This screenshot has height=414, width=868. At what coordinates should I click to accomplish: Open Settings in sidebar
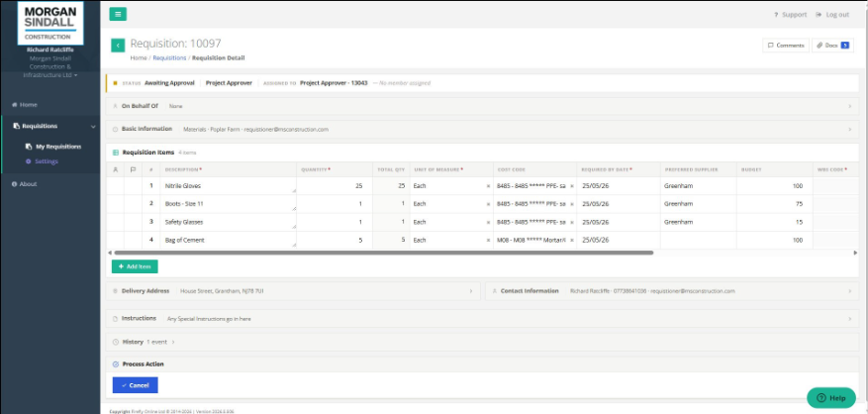(46, 161)
